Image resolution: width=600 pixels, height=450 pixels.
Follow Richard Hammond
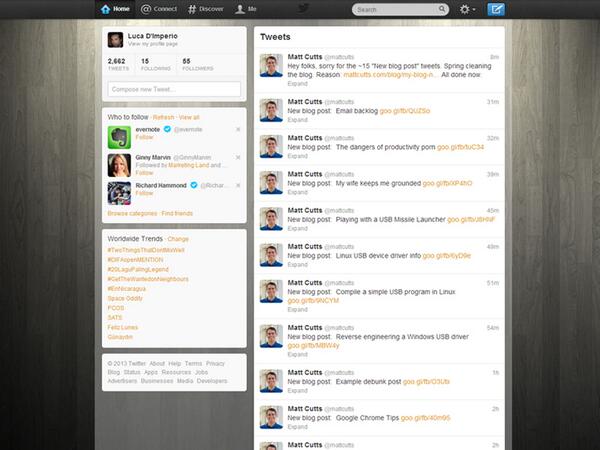[x=144, y=193]
